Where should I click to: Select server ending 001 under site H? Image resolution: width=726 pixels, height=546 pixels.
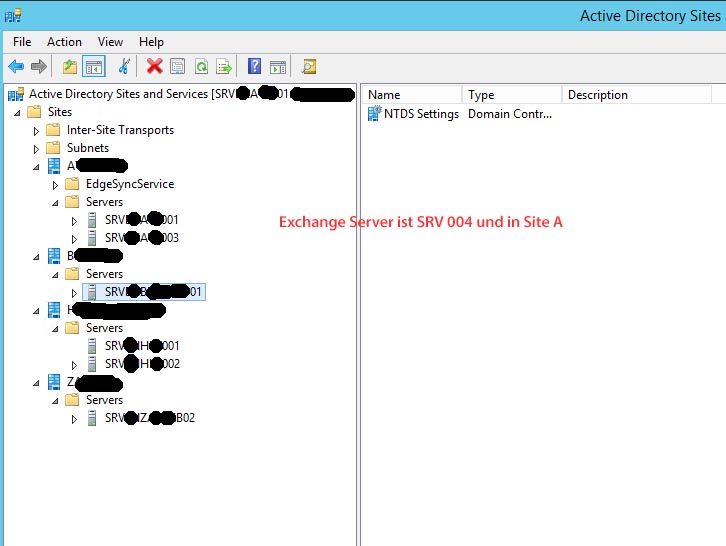pos(142,346)
